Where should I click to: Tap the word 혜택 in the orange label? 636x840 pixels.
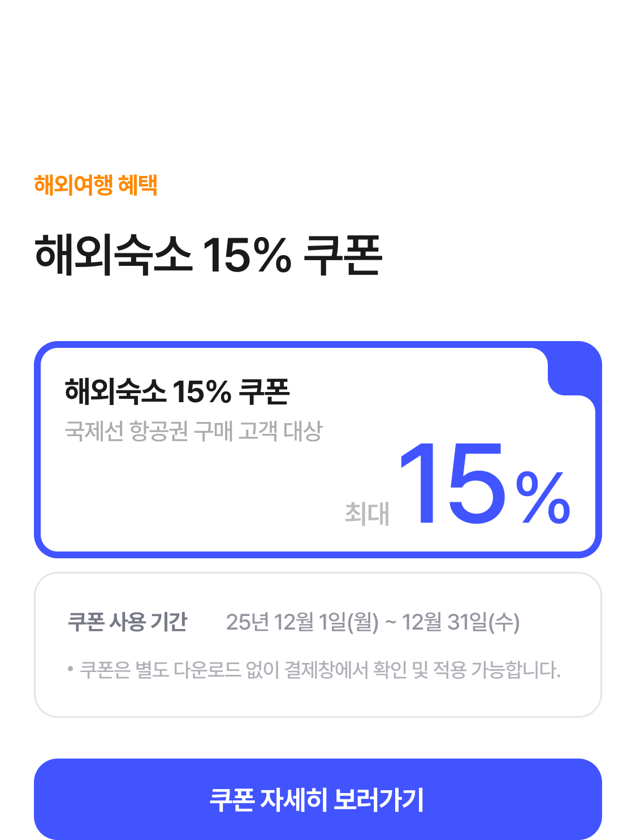click(138, 185)
